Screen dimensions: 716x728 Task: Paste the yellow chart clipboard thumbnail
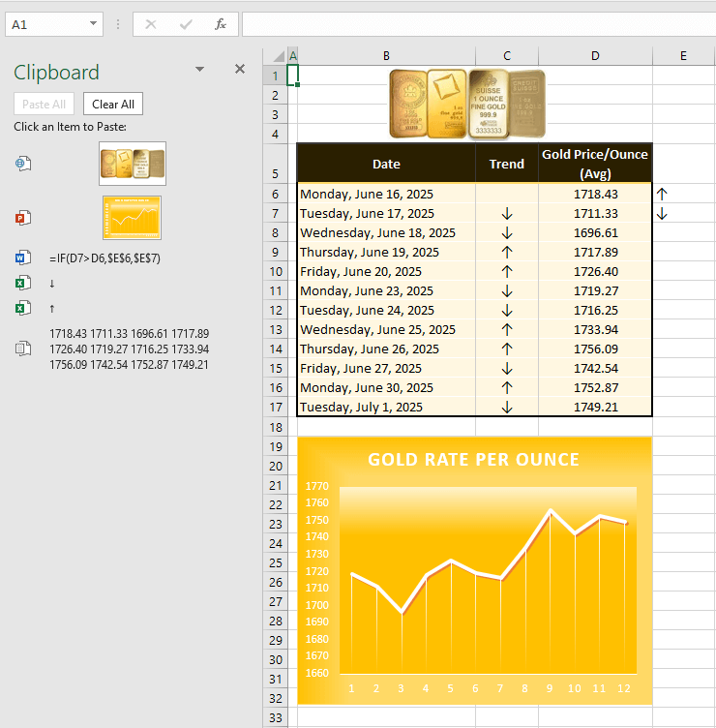(133, 218)
